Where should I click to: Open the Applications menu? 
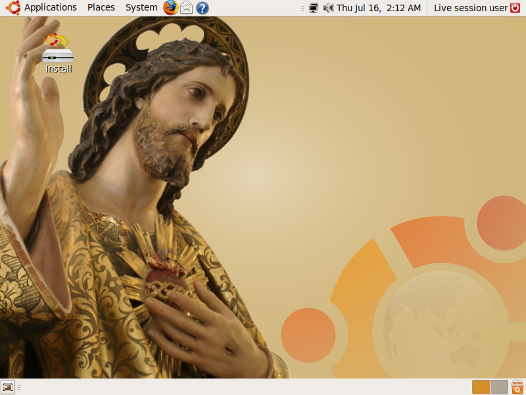(50, 7)
